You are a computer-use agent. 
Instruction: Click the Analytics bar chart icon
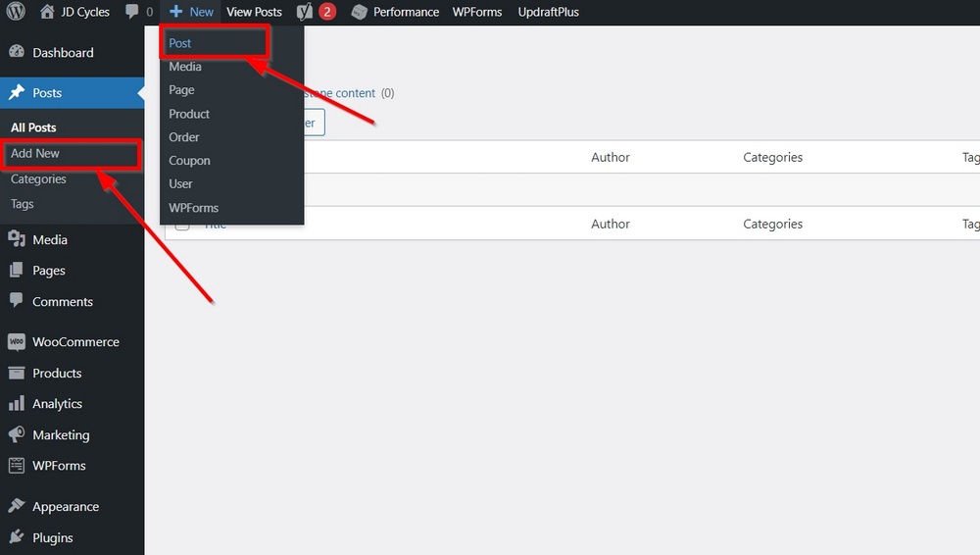17,404
